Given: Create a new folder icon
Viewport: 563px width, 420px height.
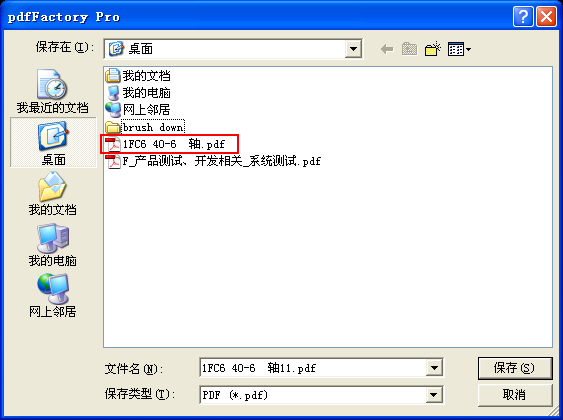Looking at the screenshot, I should pyautogui.click(x=433, y=49).
